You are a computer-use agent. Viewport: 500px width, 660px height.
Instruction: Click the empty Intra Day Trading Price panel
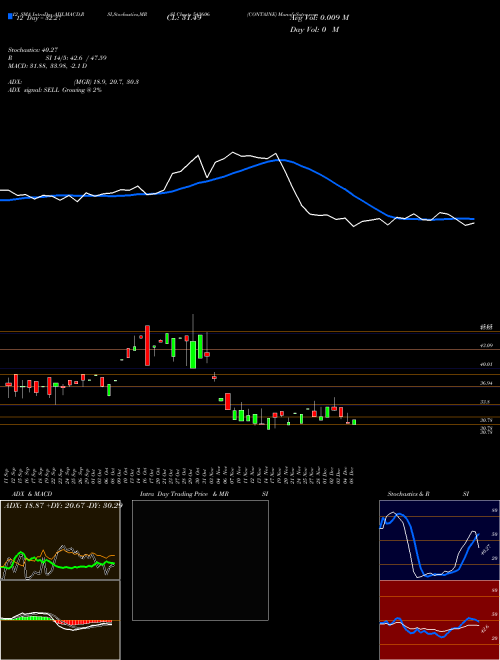(x=200, y=560)
